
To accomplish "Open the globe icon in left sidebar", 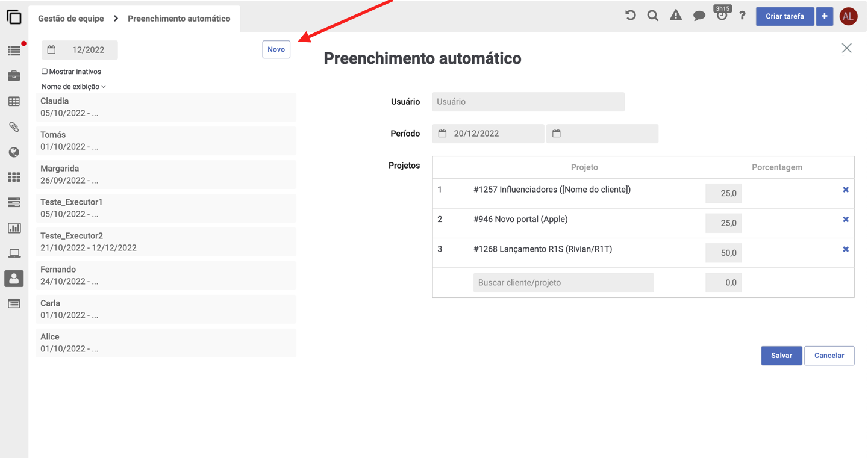I will [14, 152].
